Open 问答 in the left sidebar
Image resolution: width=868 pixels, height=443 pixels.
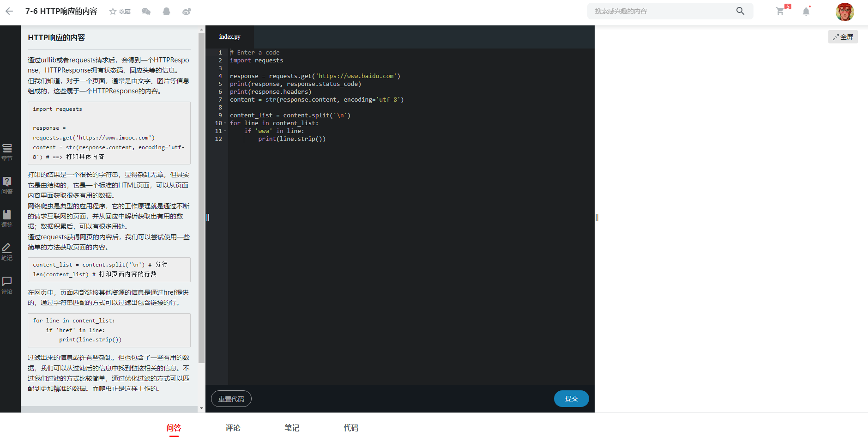pyautogui.click(x=7, y=185)
